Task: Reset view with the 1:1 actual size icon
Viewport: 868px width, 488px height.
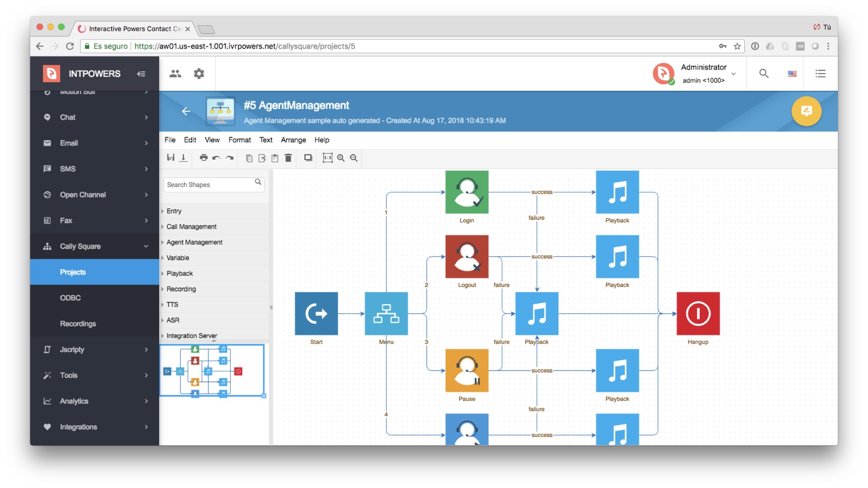Action: pyautogui.click(x=327, y=158)
